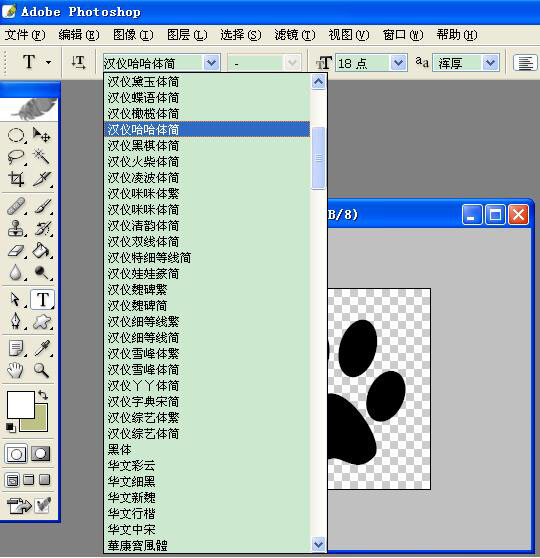Select the Path Selection tool
540x558 pixels.
point(16,299)
